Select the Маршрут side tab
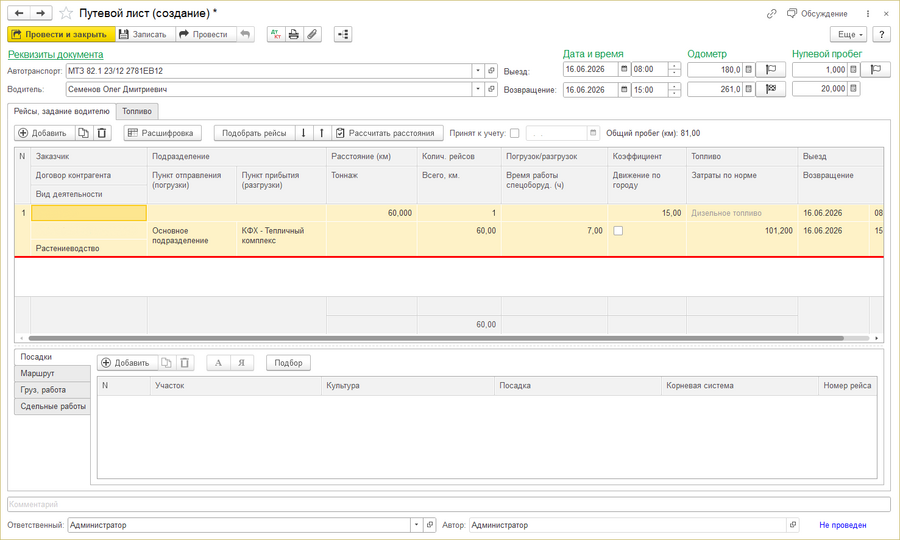The image size is (900, 540). tap(52, 374)
